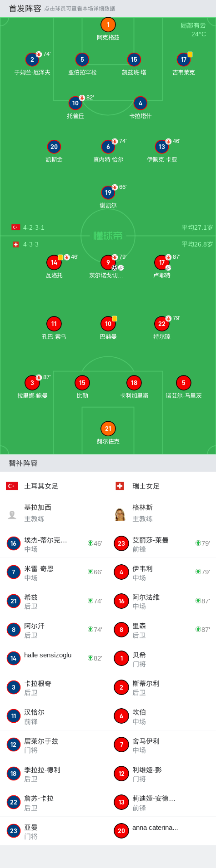Click the Turkey flag next to 4-2-3-1
The width and height of the screenshot is (216, 868).
coord(15,227)
